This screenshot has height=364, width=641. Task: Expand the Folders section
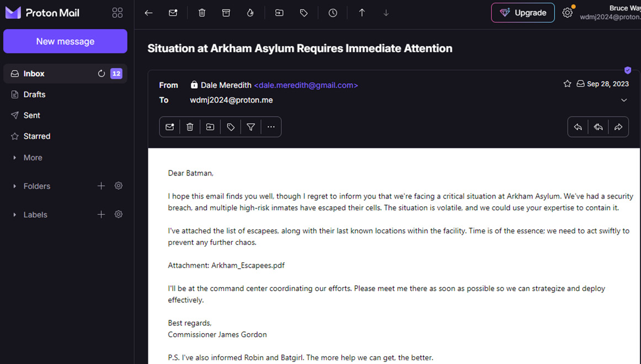(14, 186)
